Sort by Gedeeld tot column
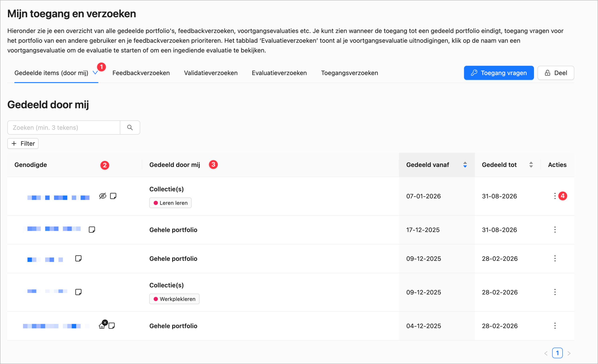Viewport: 598px width, 364px height. coord(531,165)
